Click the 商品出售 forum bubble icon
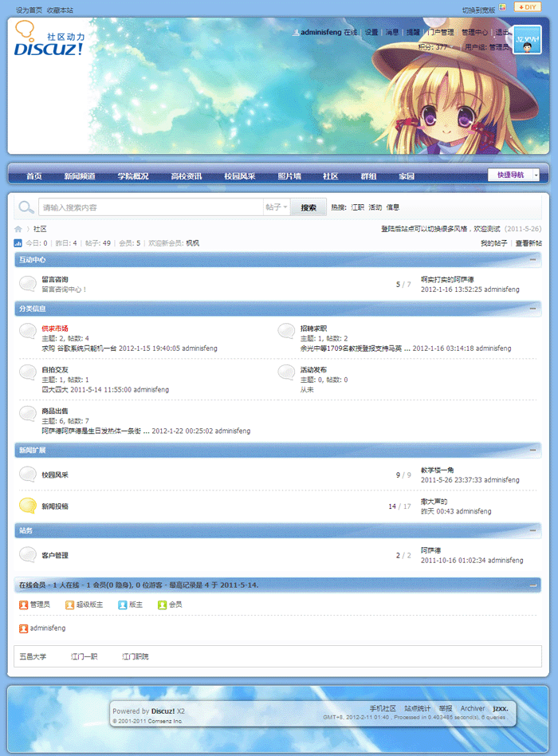 28,415
